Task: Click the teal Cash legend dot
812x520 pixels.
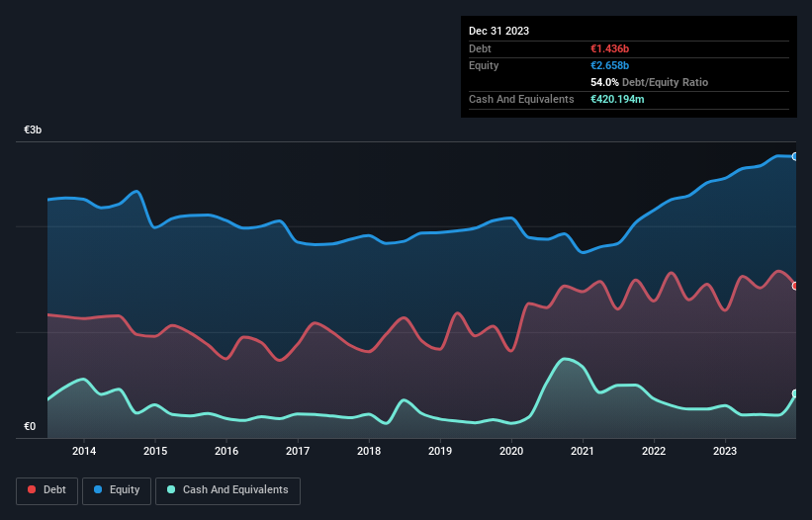Action: [x=171, y=489]
